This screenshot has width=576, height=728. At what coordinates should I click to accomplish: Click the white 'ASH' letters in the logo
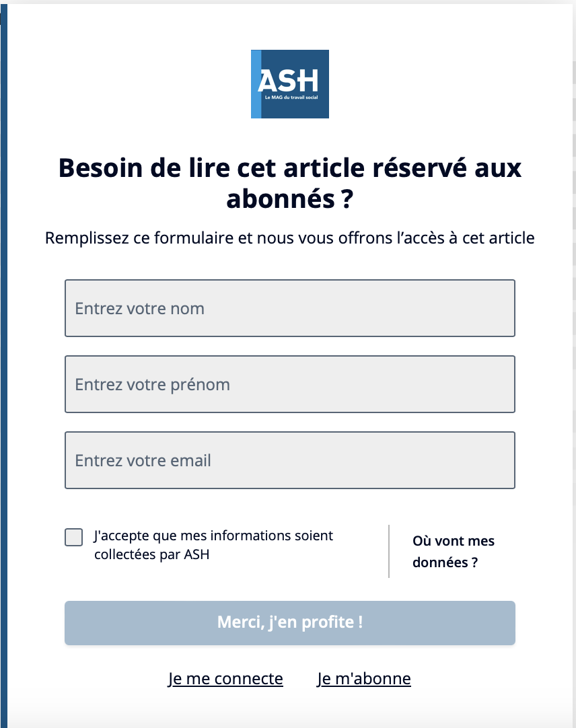(288, 81)
